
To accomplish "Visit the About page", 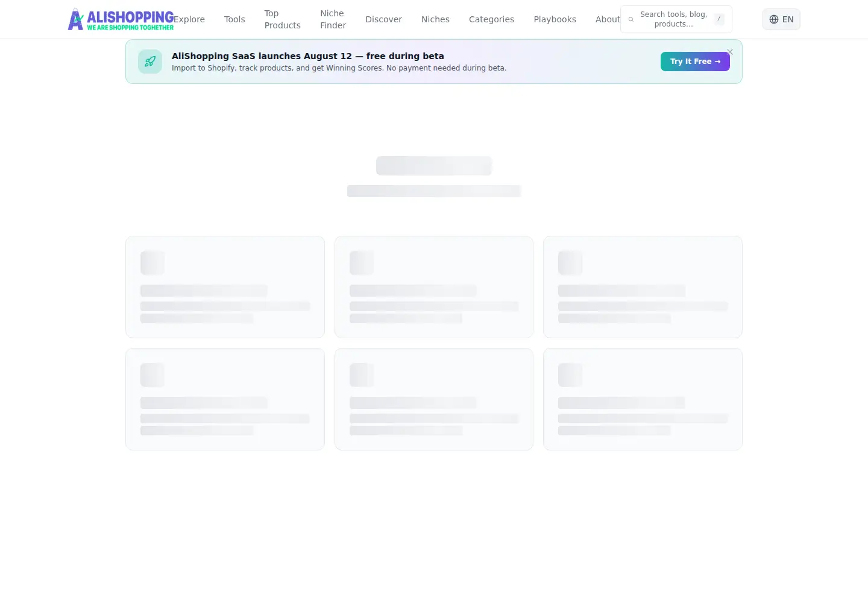I will click(x=608, y=19).
